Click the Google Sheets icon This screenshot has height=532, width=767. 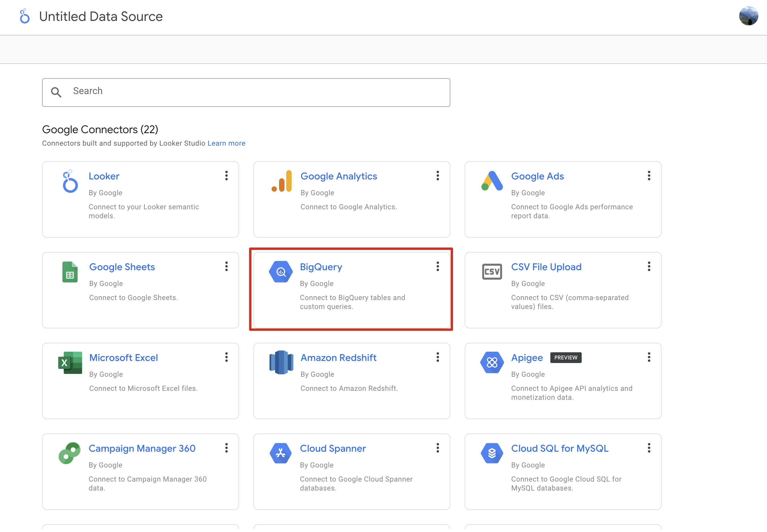coord(70,272)
